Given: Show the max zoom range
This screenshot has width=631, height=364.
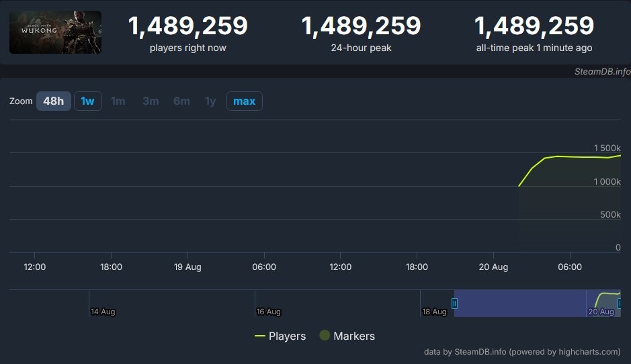Looking at the screenshot, I should (245, 101).
